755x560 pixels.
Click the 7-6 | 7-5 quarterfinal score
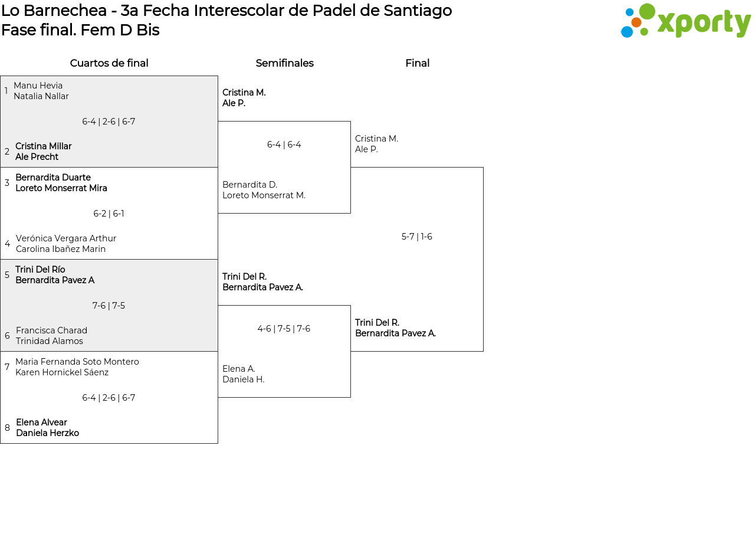point(109,306)
